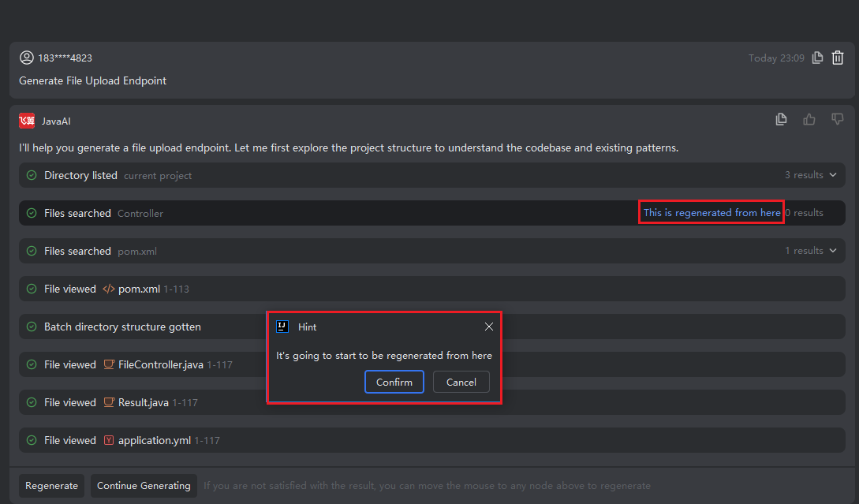859x504 pixels.
Task: Close the Hint dialog with X
Action: click(x=489, y=327)
